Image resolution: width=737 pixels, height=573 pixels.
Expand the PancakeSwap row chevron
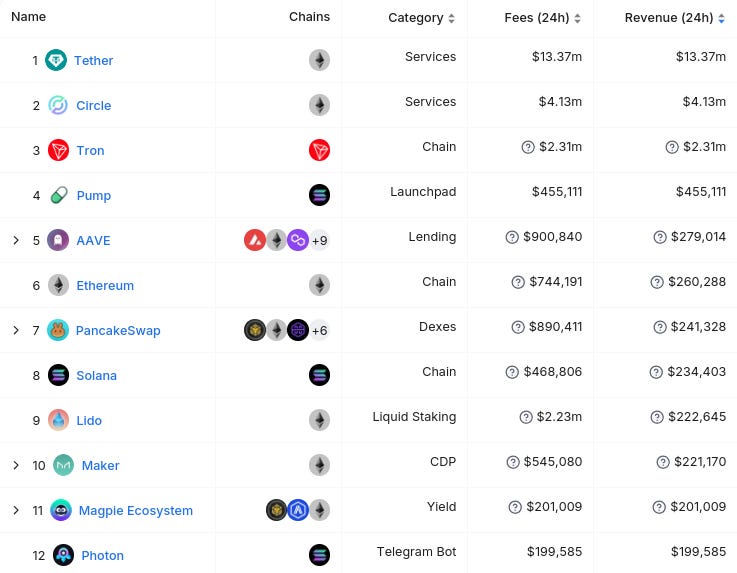tap(16, 330)
